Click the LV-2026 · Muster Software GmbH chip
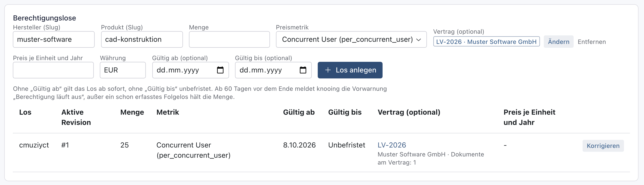644x185 pixels. [x=486, y=42]
